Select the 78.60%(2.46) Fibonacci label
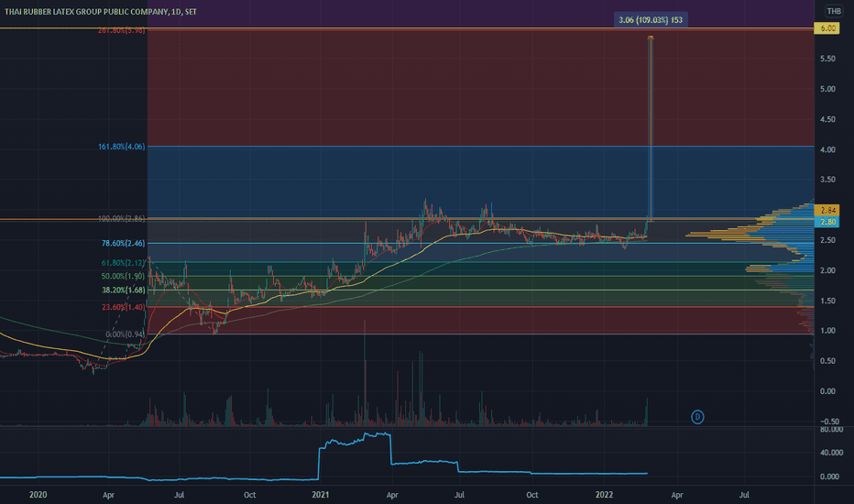 (x=123, y=243)
